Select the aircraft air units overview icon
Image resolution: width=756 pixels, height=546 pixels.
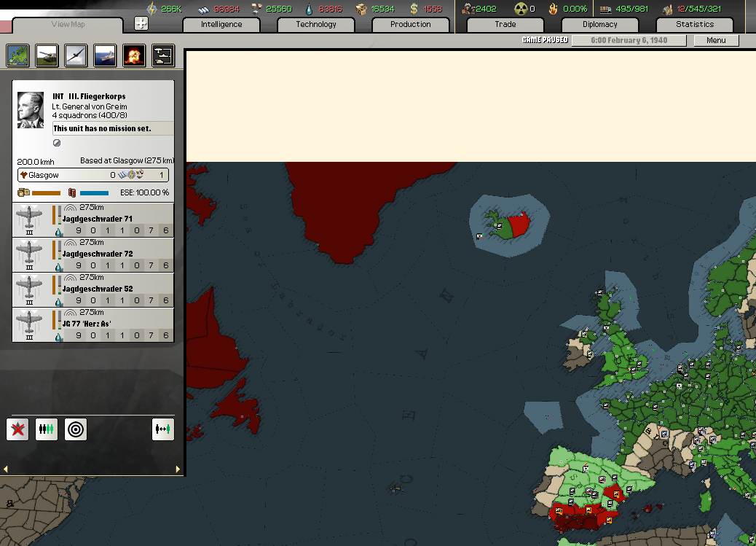tap(76, 55)
